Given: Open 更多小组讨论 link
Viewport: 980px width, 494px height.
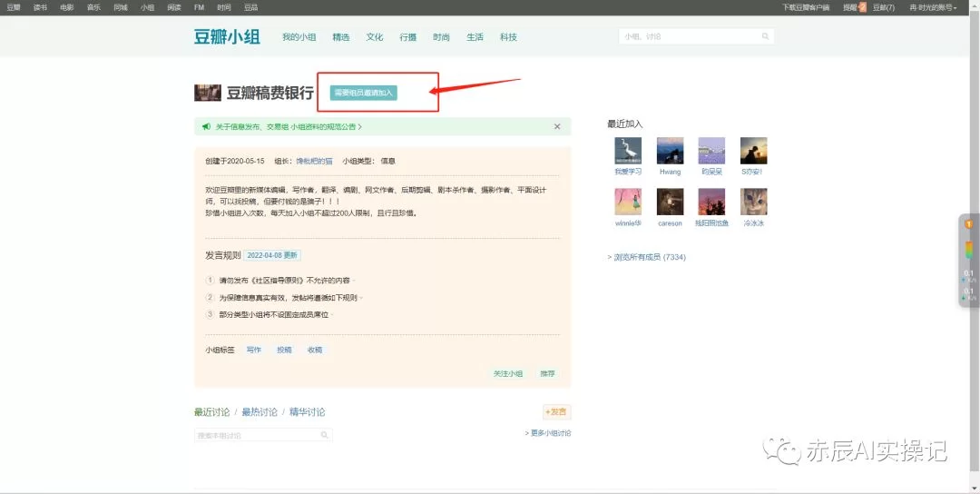Looking at the screenshot, I should 548,433.
